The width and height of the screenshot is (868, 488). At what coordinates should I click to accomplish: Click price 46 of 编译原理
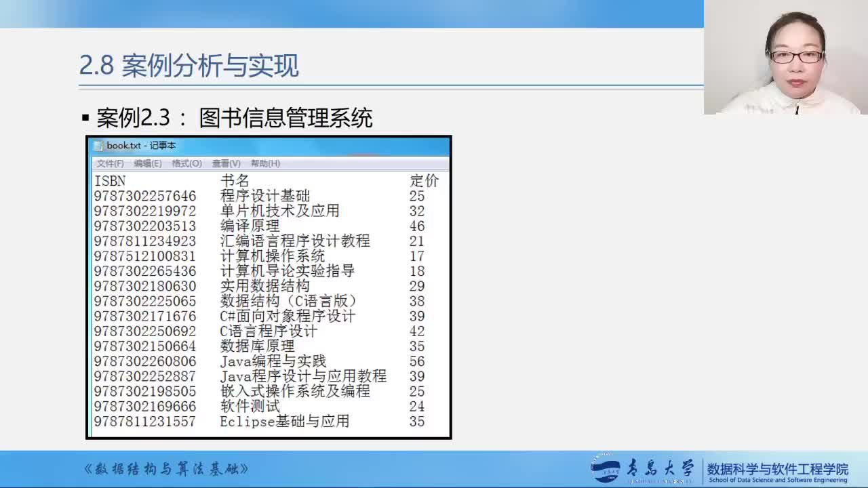pyautogui.click(x=417, y=226)
